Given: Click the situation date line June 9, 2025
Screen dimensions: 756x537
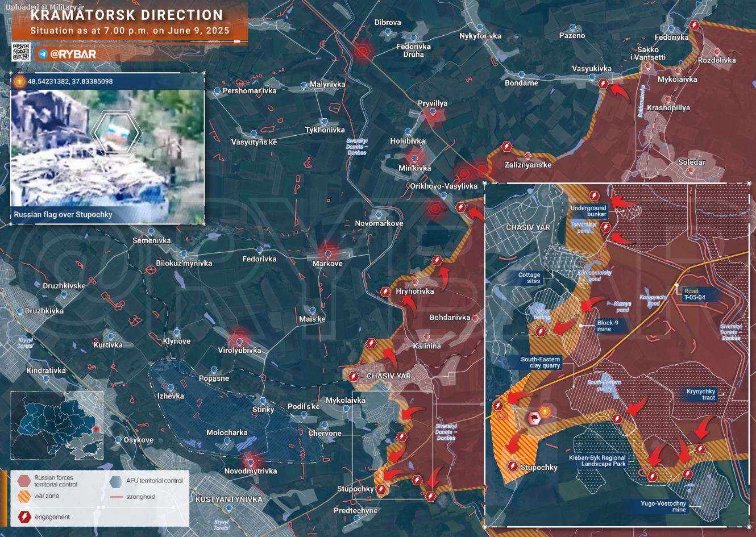Looking at the screenshot, I should point(130,31).
